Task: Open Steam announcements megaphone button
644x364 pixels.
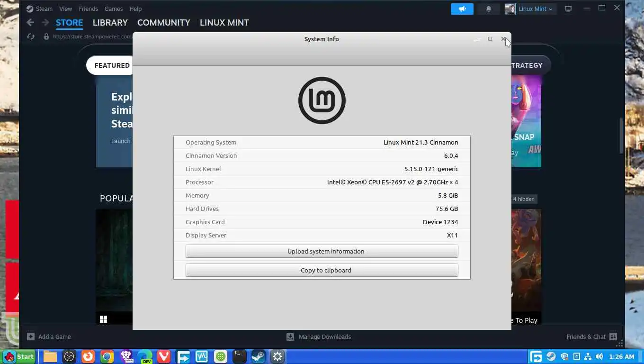Action: [462, 9]
